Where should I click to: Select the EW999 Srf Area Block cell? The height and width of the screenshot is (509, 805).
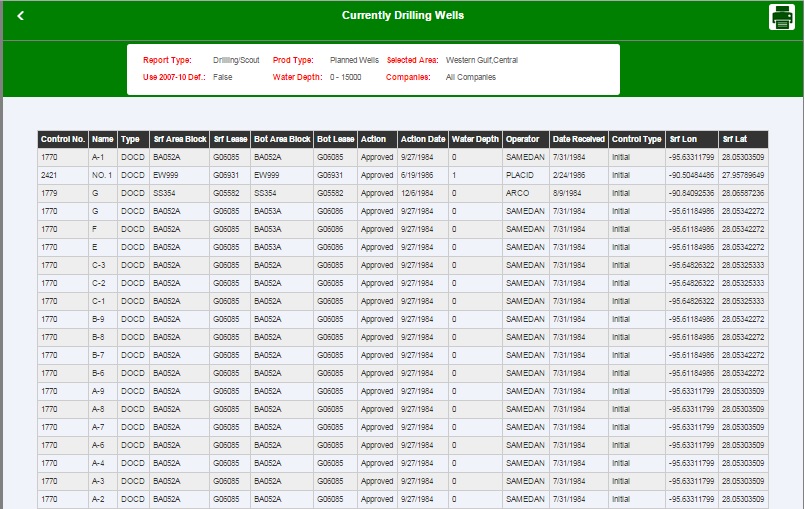[180, 175]
